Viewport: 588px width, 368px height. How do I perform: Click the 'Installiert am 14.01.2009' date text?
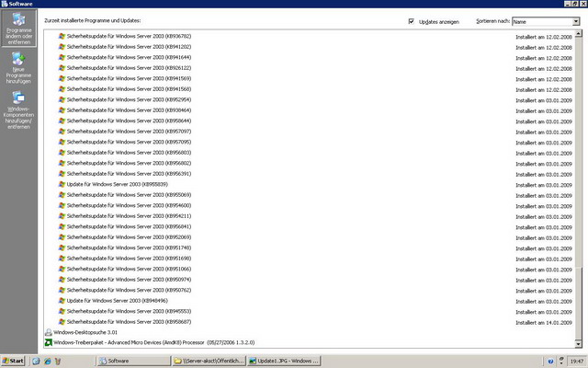point(544,323)
